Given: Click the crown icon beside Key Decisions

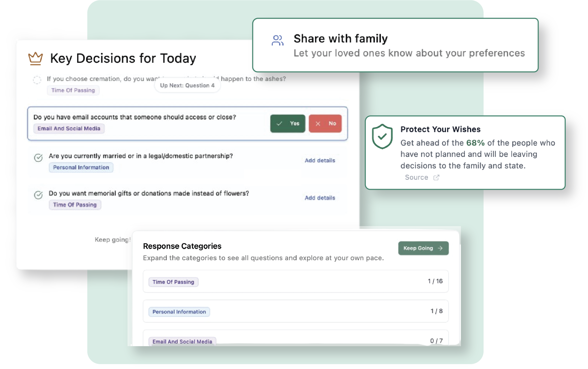Looking at the screenshot, I should [x=35, y=58].
